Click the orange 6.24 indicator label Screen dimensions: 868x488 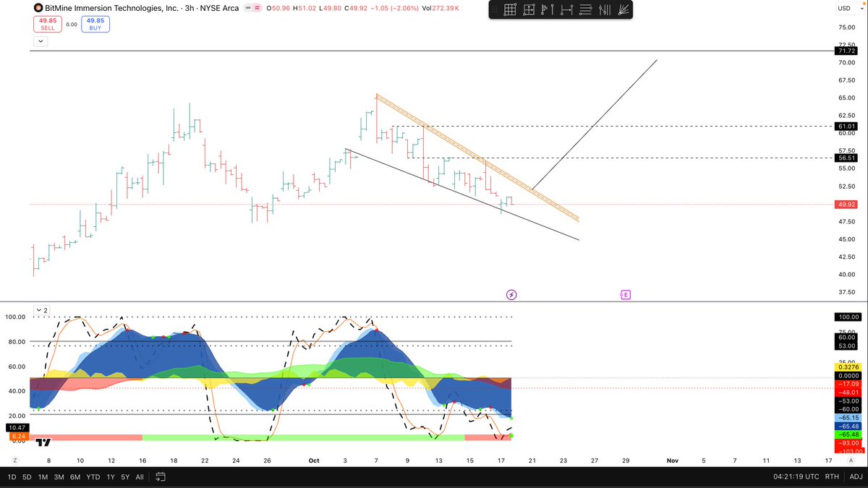19,436
